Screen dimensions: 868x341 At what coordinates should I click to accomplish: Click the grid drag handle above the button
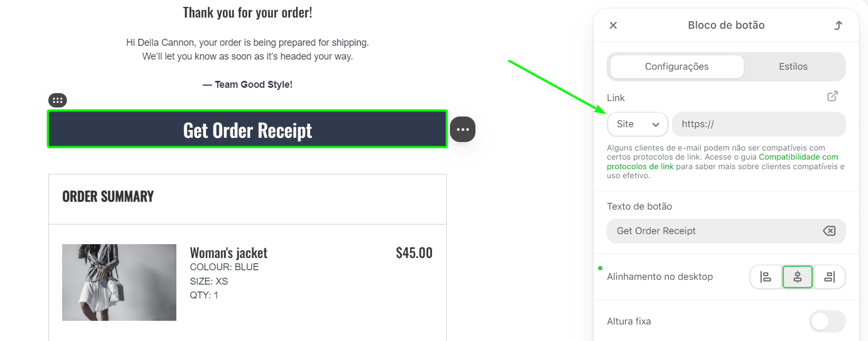[x=57, y=99]
